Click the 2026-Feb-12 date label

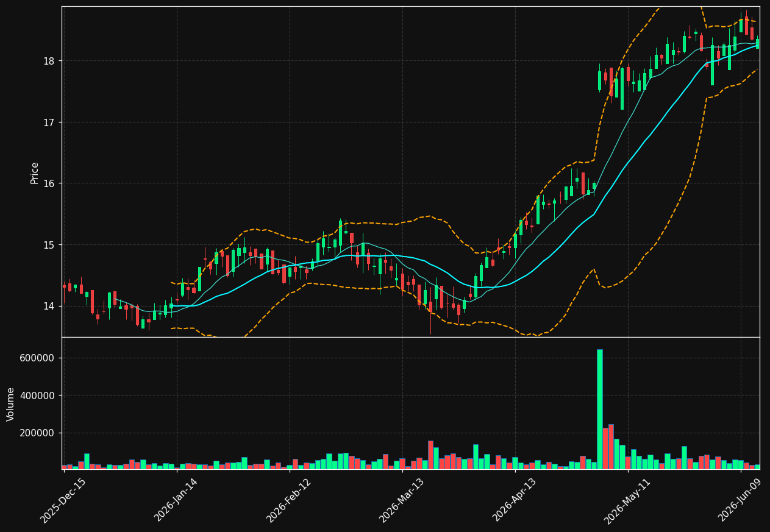pyautogui.click(x=288, y=500)
